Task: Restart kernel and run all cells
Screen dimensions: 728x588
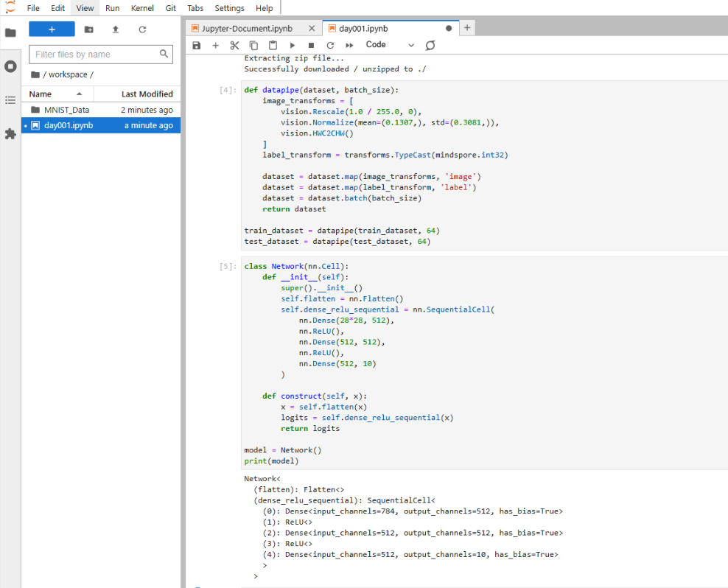Action: point(349,45)
